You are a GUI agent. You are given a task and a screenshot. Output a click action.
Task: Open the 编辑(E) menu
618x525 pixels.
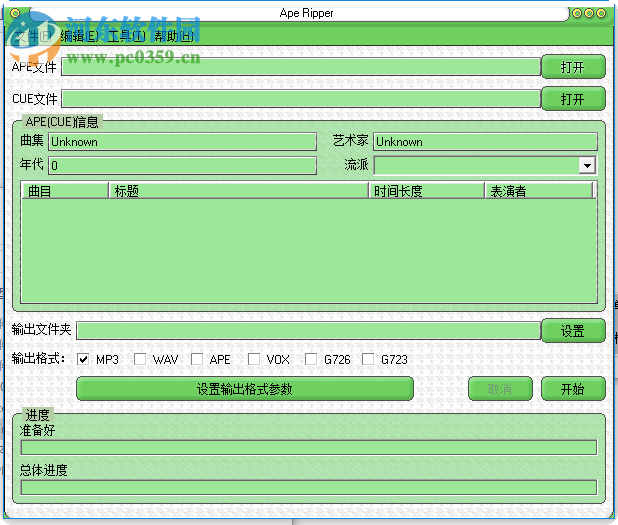tap(79, 36)
